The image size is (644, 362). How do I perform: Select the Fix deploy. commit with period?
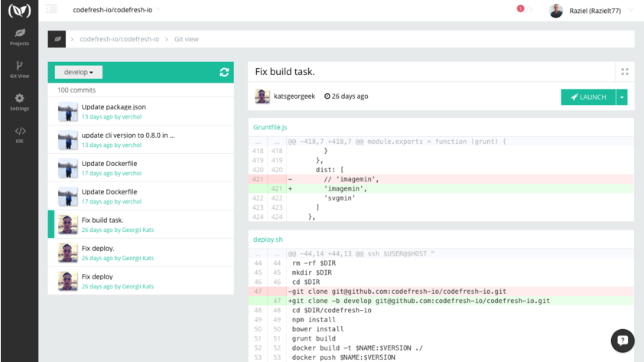coord(141,253)
